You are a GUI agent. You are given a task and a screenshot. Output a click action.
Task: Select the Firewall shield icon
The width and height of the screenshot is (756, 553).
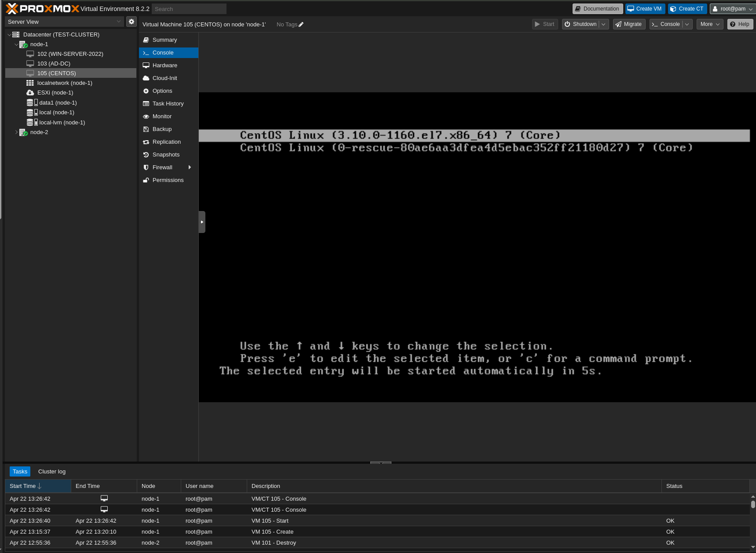146,167
